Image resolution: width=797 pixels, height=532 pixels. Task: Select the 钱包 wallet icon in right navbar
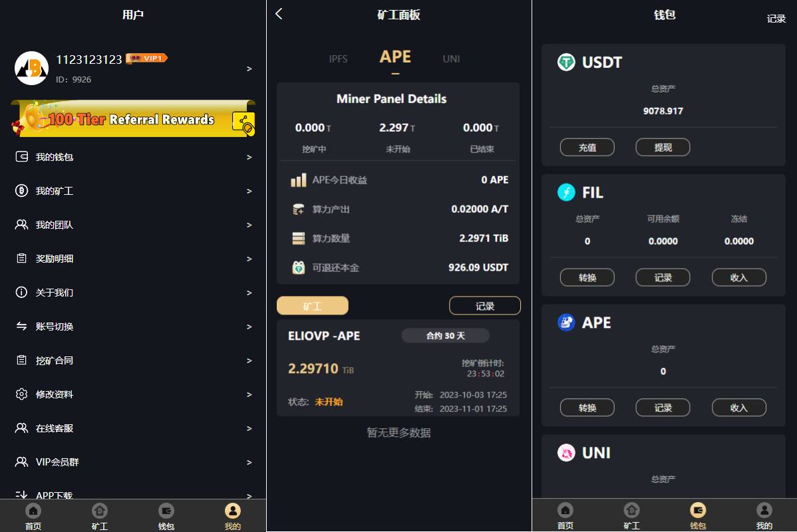pyautogui.click(x=698, y=510)
